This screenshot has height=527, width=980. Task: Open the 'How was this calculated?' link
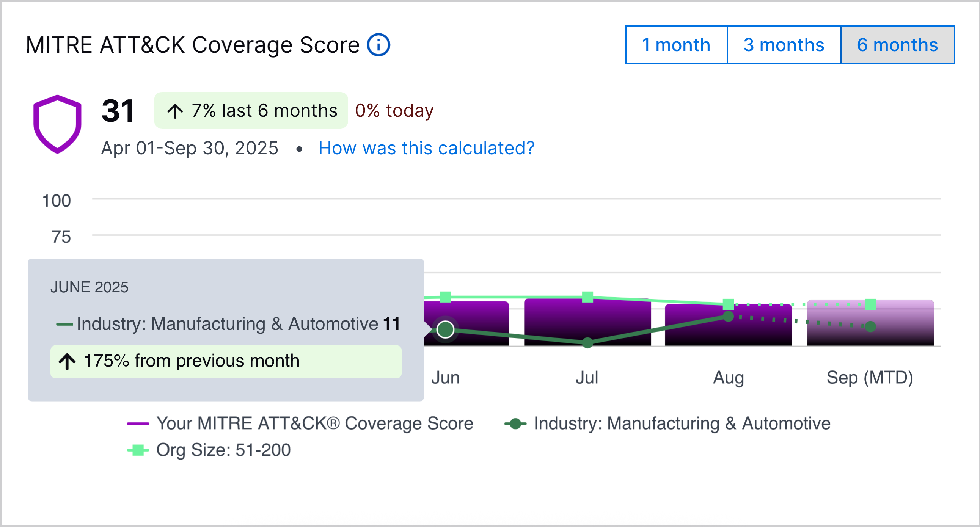(x=426, y=148)
